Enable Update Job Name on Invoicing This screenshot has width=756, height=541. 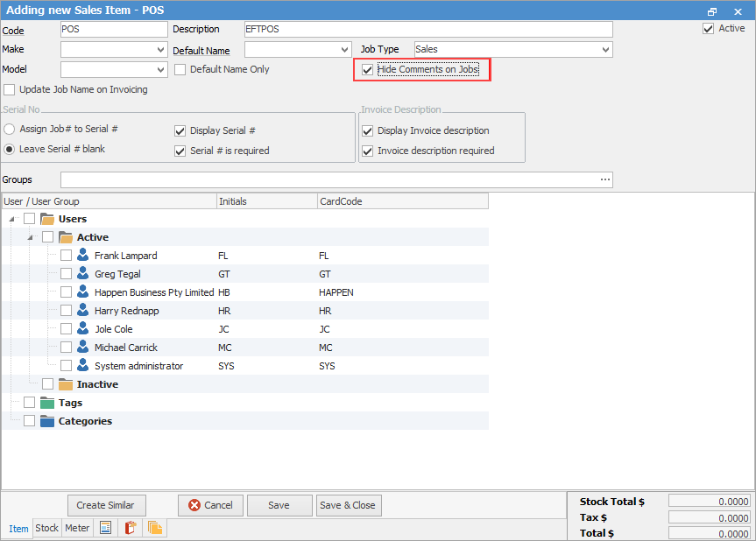[x=10, y=89]
